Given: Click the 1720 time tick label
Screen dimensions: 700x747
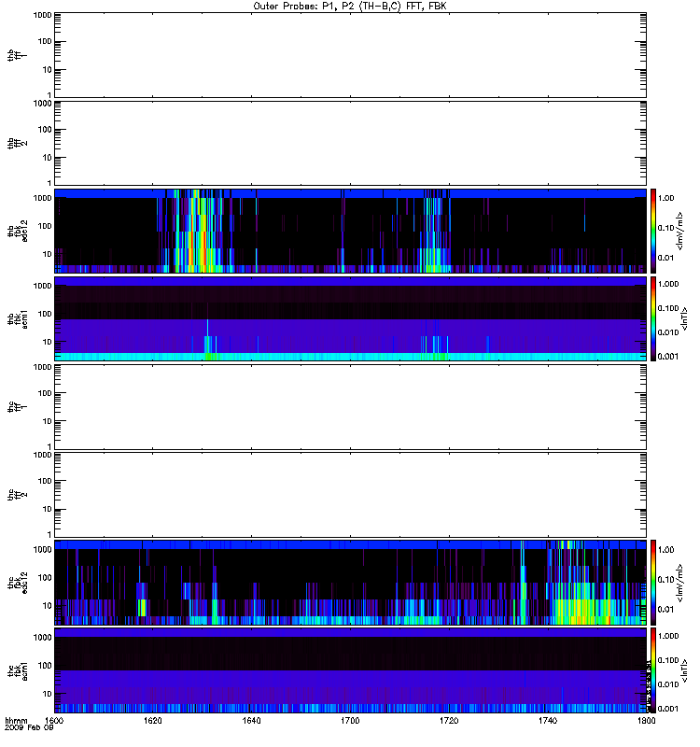Looking at the screenshot, I should coord(449,721).
